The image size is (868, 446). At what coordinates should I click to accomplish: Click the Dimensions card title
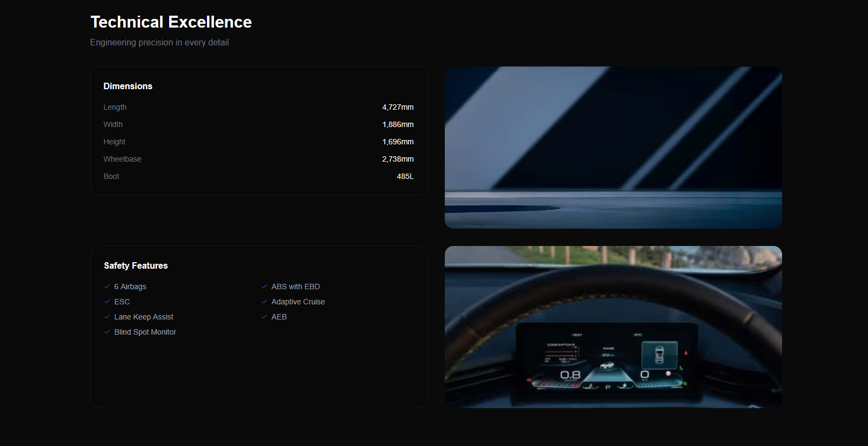(x=128, y=86)
